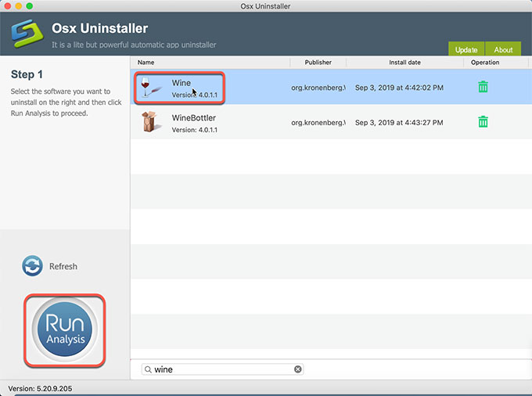The width and height of the screenshot is (532, 396).
Task: Click the WineBottler row publisher org.kronenberg
Action: (318, 123)
